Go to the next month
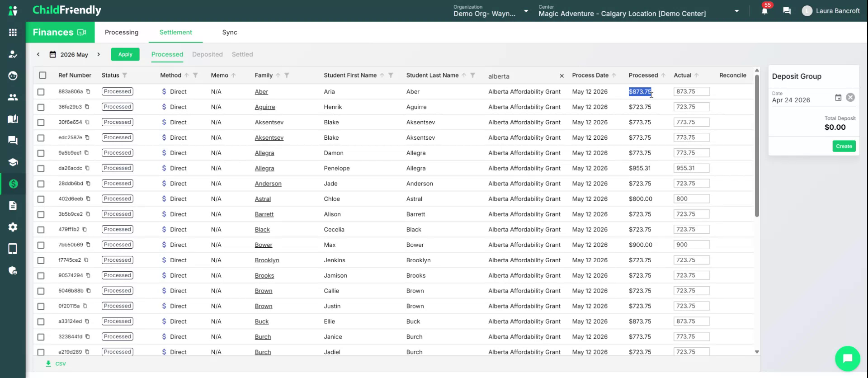The image size is (868, 378). tap(99, 54)
